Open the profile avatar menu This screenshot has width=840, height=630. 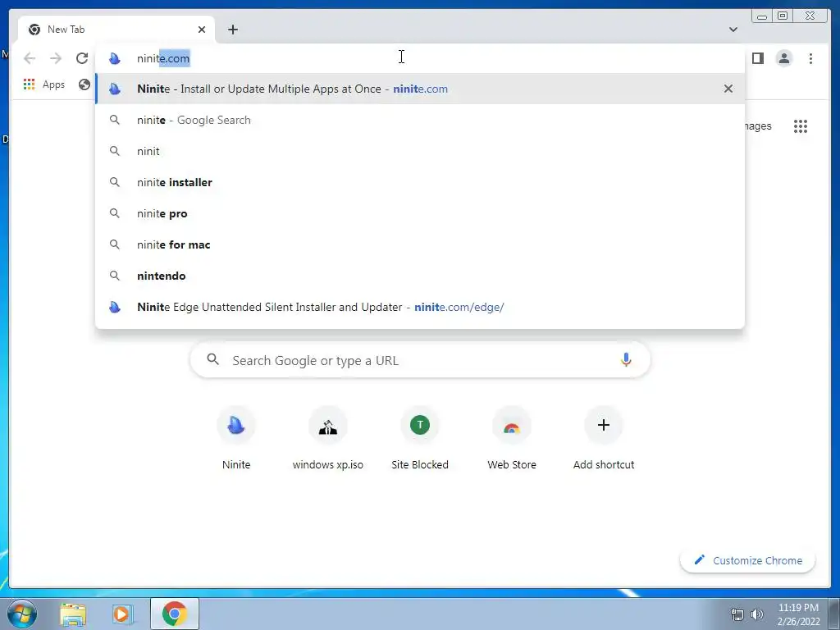[783, 58]
